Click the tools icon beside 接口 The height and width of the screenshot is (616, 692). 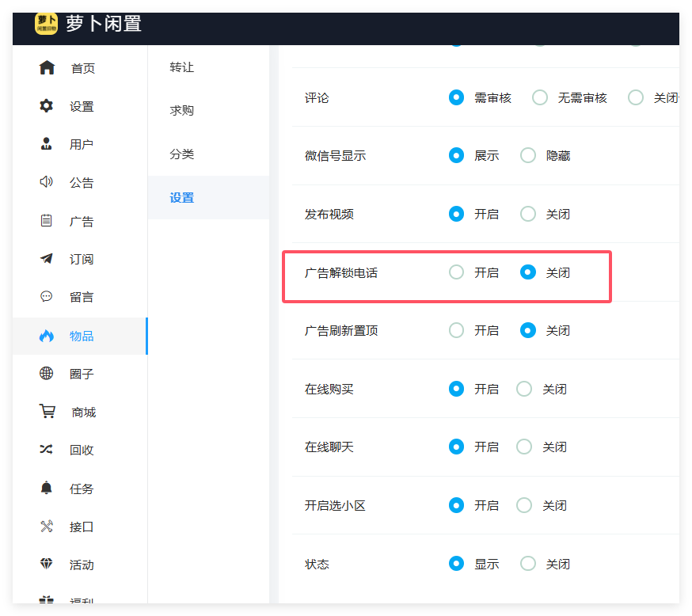[x=47, y=527]
